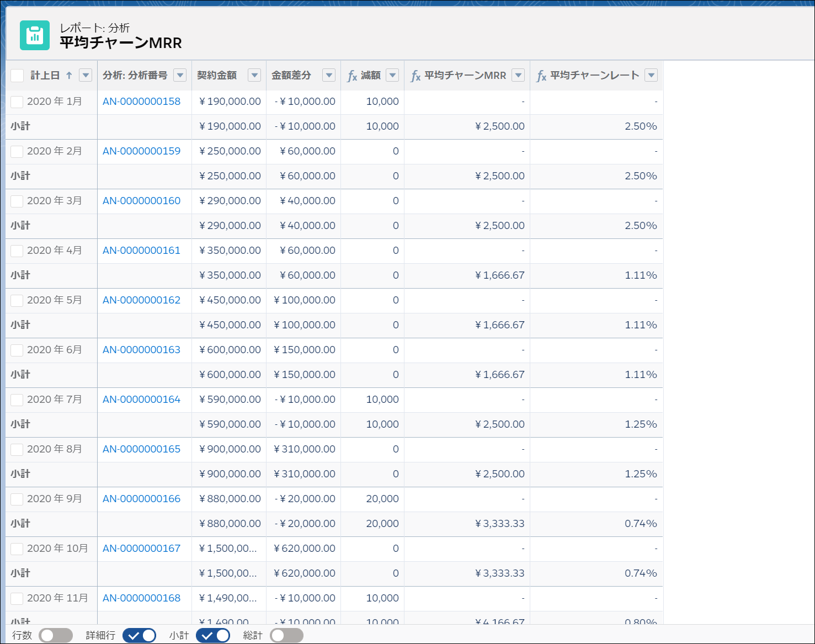Image resolution: width=815 pixels, height=644 pixels.
Task: Click the sort arrow on 計上日 column
Action: tap(69, 76)
